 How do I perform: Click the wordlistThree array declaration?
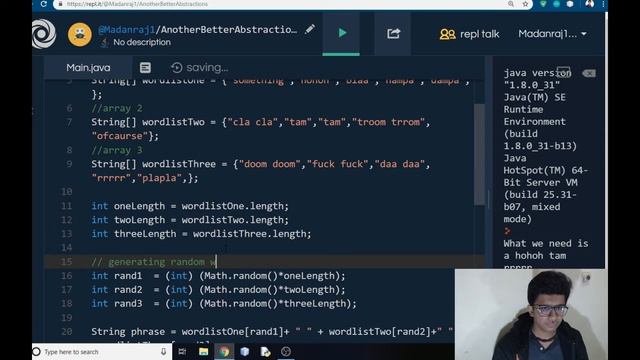click(x=260, y=171)
